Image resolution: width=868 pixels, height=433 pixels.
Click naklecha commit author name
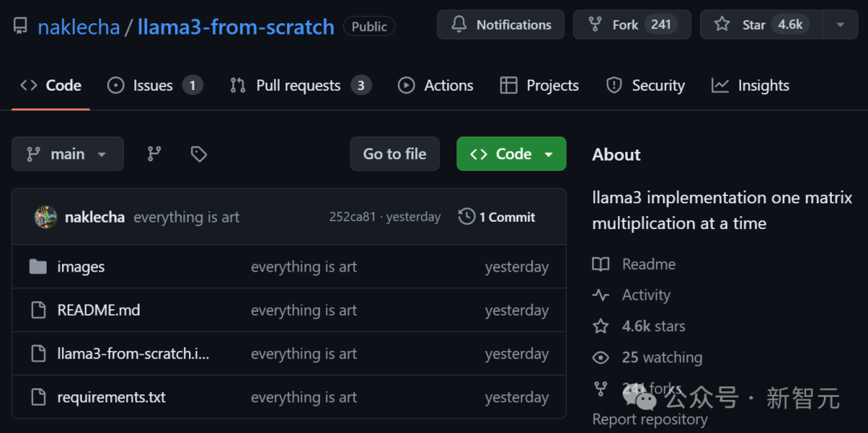(x=95, y=218)
